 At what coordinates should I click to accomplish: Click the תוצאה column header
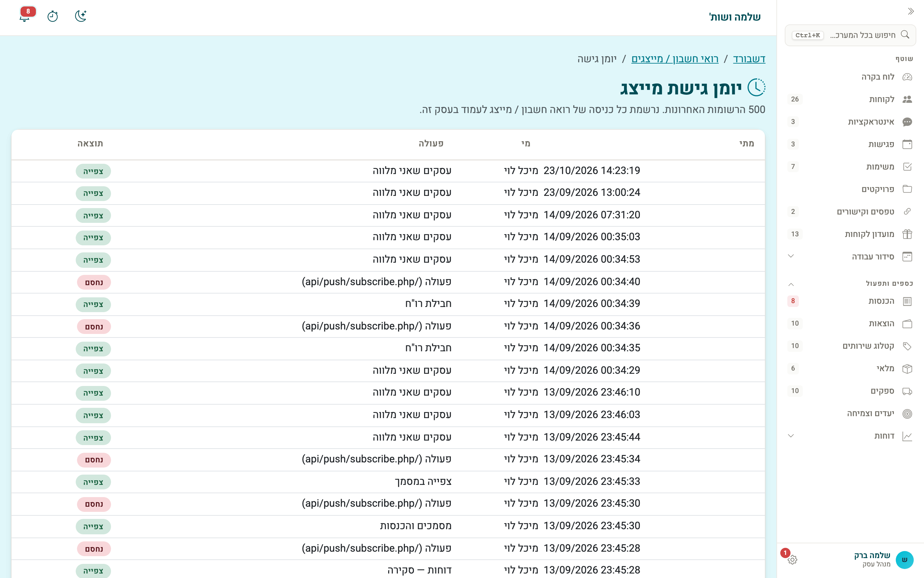pos(90,144)
